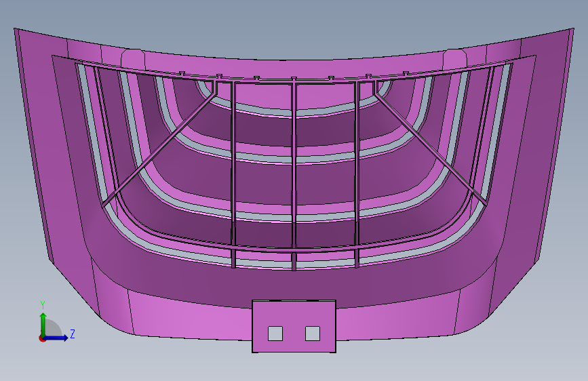Click the Z label on the axis triad
The image size is (588, 381).
pos(73,334)
